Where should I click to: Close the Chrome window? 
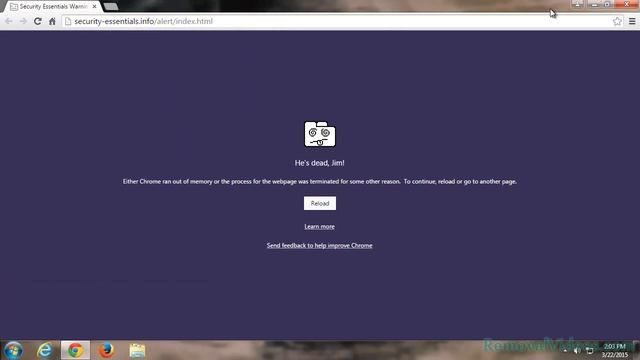627,4
